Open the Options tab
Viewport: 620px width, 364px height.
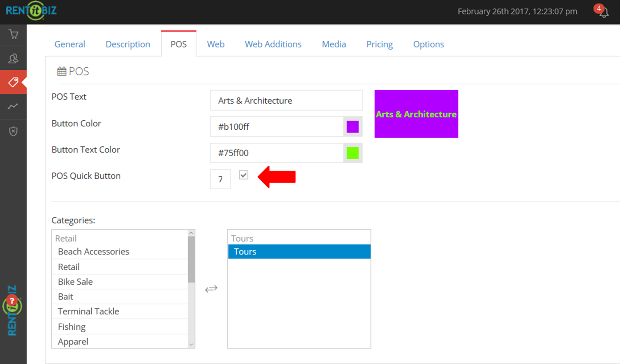429,44
